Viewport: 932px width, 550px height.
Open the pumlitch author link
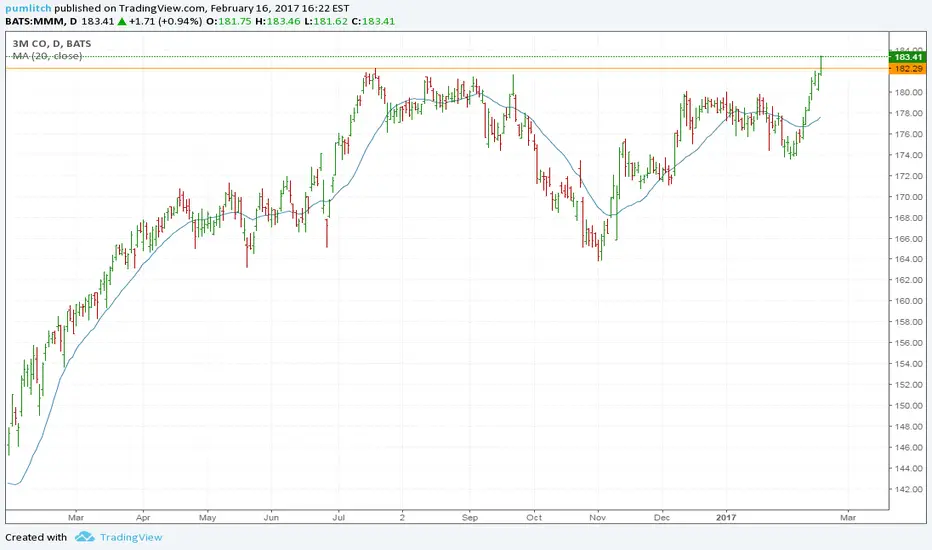[x=29, y=8]
